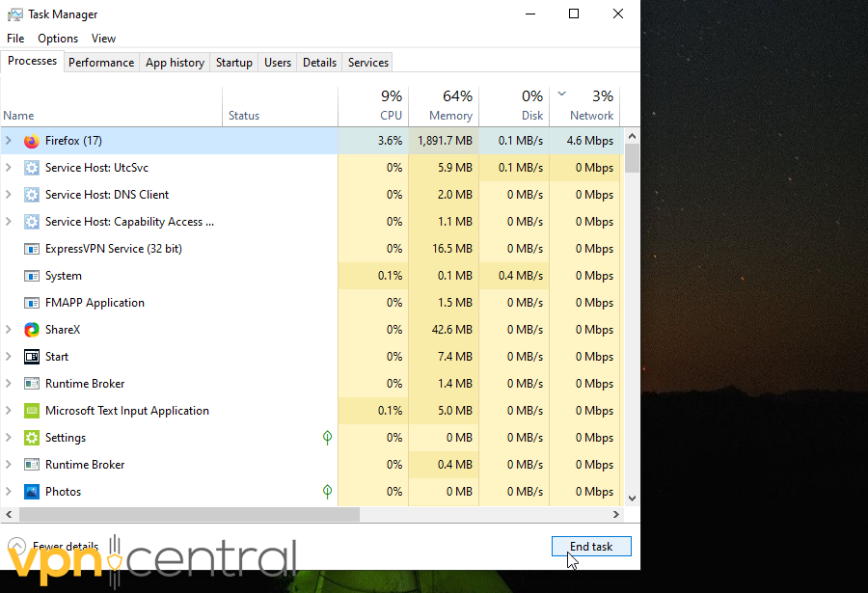Screen dimensions: 868x593
Task: Click the Settings green gear icon
Action: (x=32, y=438)
